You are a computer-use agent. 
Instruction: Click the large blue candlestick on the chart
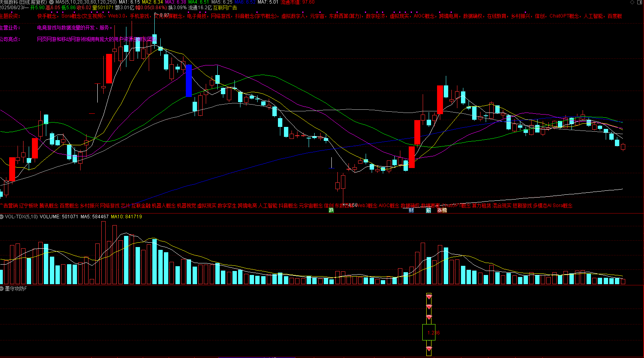189,81
